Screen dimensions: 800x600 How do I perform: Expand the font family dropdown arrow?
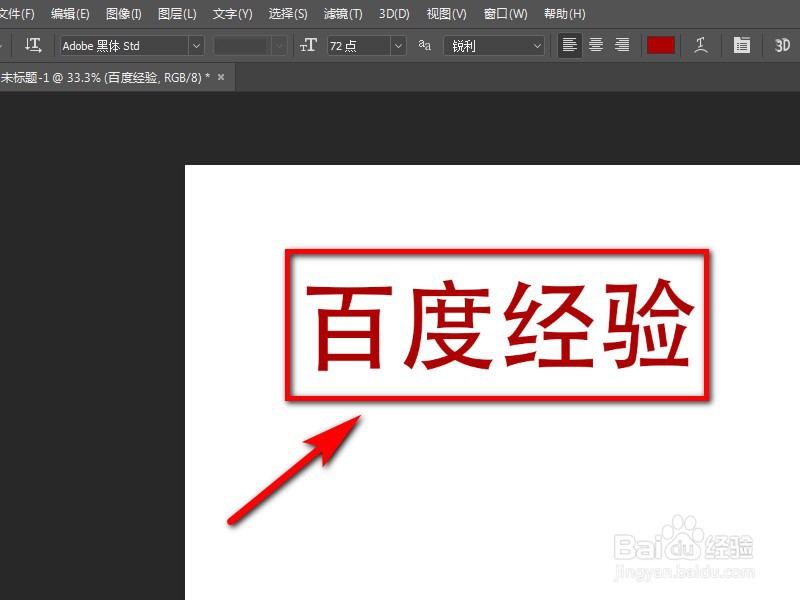[196, 46]
